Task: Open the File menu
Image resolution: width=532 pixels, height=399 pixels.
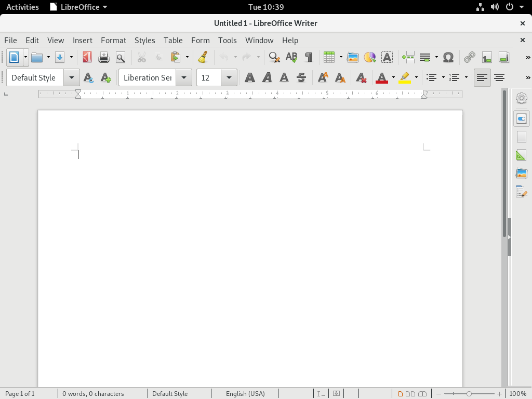Action: click(10, 41)
